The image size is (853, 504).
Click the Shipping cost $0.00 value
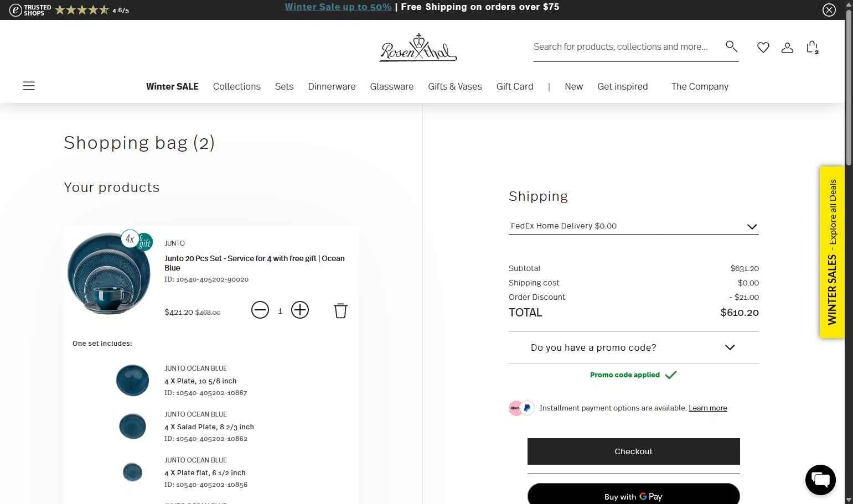tap(748, 283)
